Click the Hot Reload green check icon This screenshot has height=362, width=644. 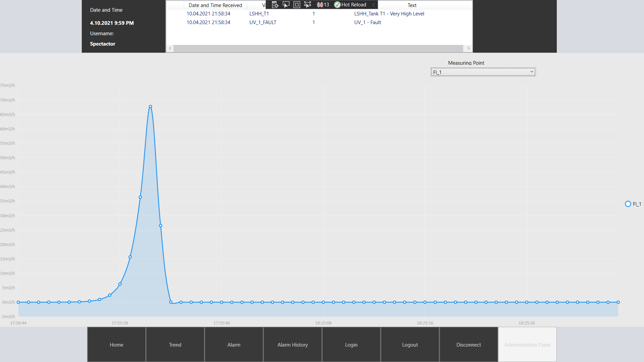click(337, 5)
